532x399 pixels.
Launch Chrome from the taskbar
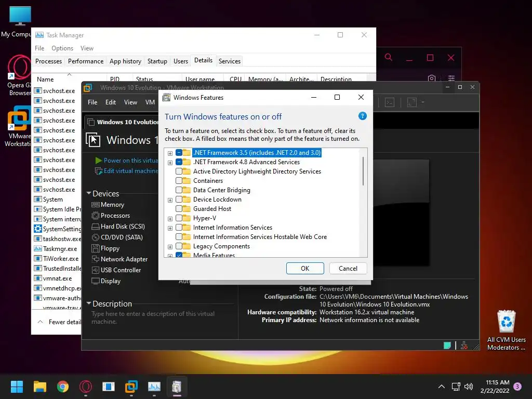coord(63,387)
